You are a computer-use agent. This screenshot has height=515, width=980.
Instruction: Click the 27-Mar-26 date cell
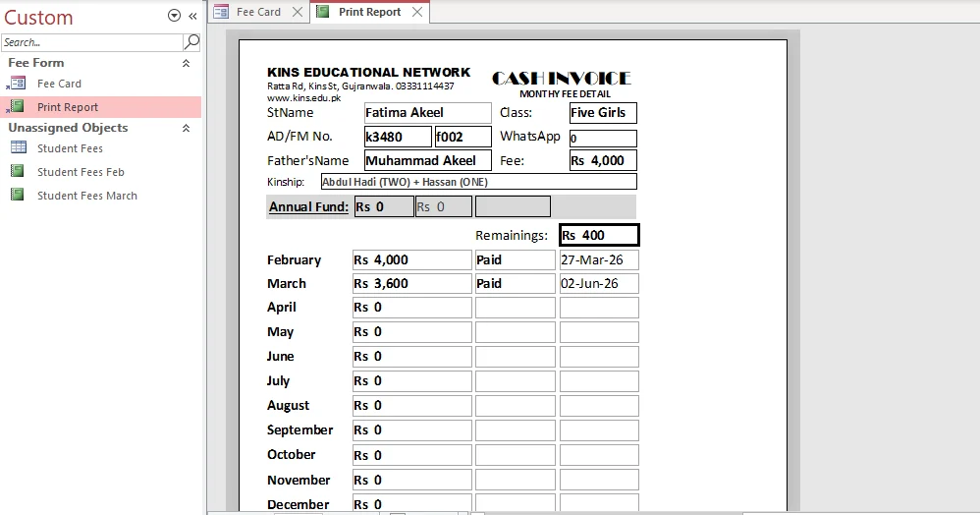point(599,259)
